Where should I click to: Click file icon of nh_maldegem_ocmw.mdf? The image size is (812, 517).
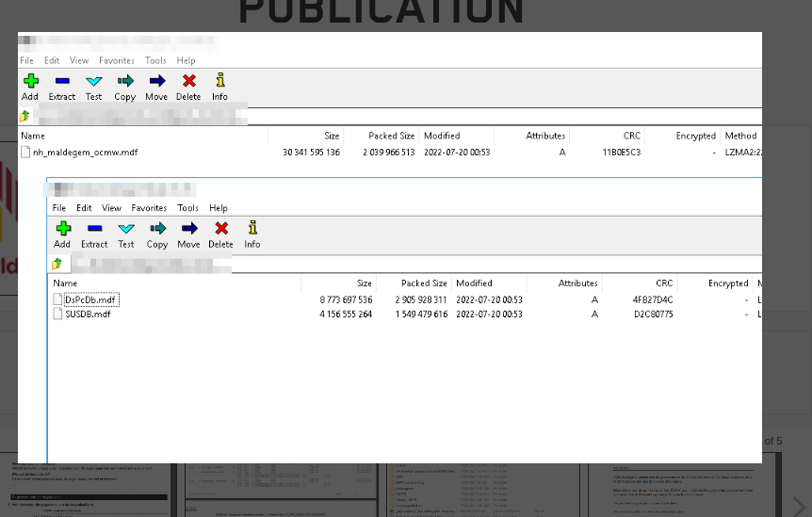pyautogui.click(x=25, y=153)
